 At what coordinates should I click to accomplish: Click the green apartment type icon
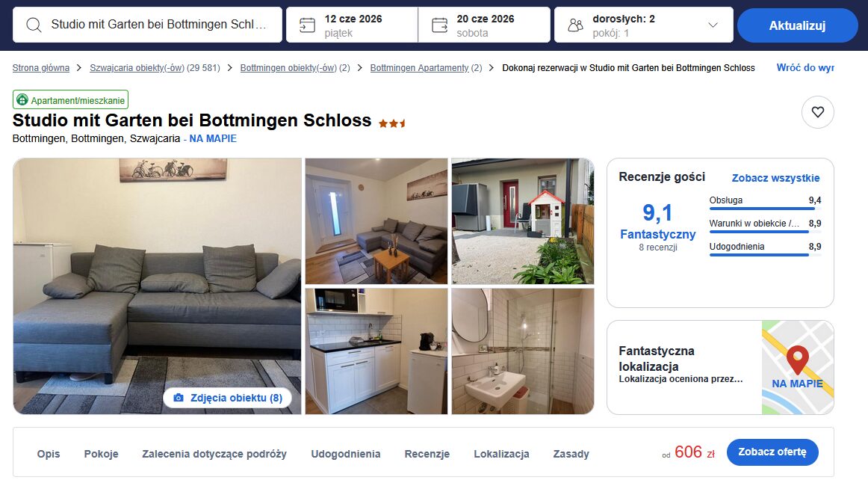coord(22,99)
